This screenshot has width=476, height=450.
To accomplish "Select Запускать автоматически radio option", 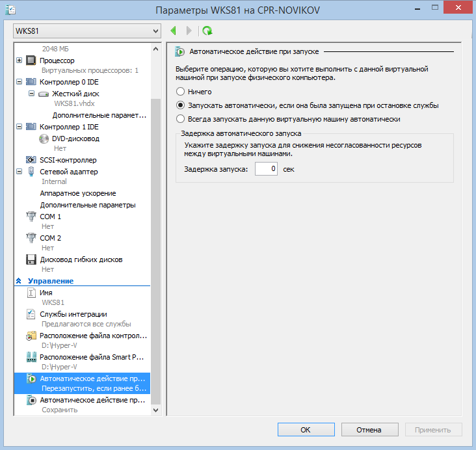I will [181, 105].
